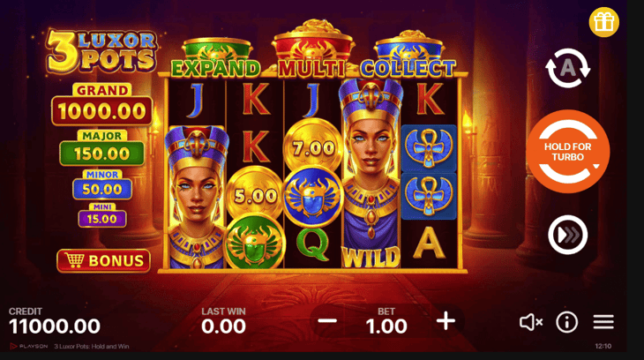The width and height of the screenshot is (644, 360).
Task: Select the Major 150.00 jackpot label
Action: (101, 148)
